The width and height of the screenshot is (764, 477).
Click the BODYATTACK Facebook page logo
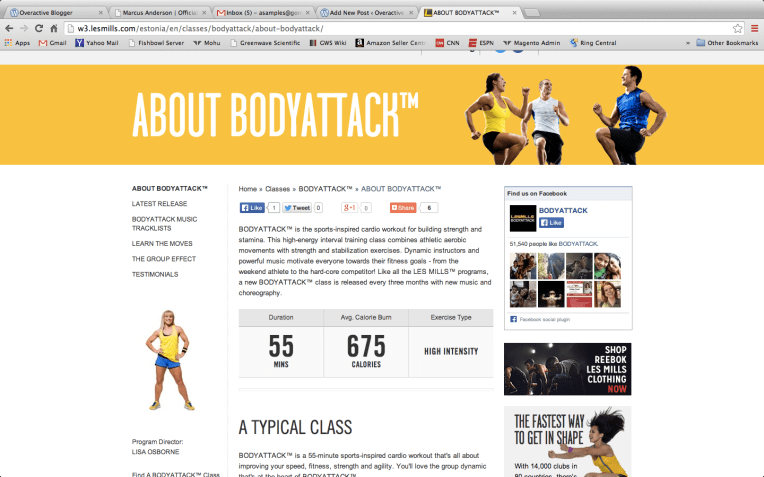[x=522, y=218]
